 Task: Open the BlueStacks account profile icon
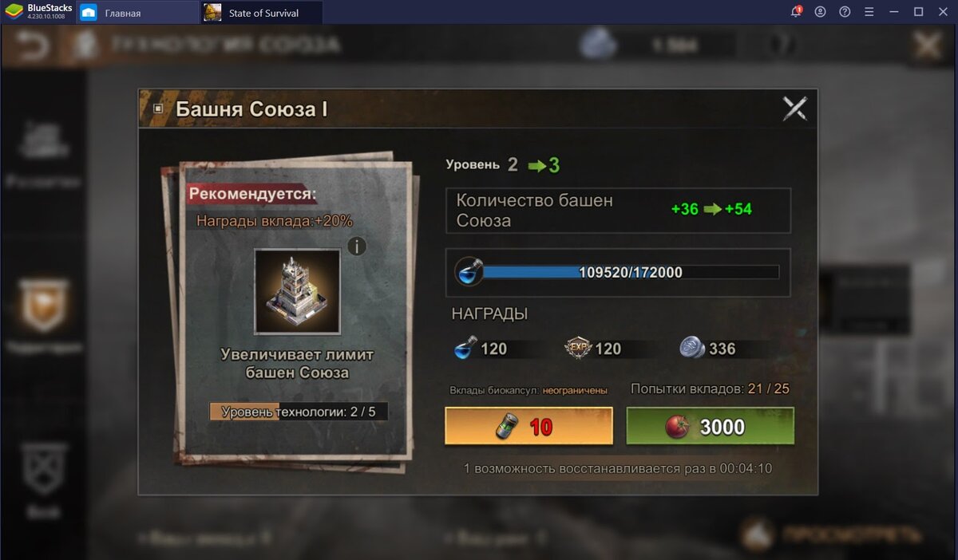coord(820,12)
